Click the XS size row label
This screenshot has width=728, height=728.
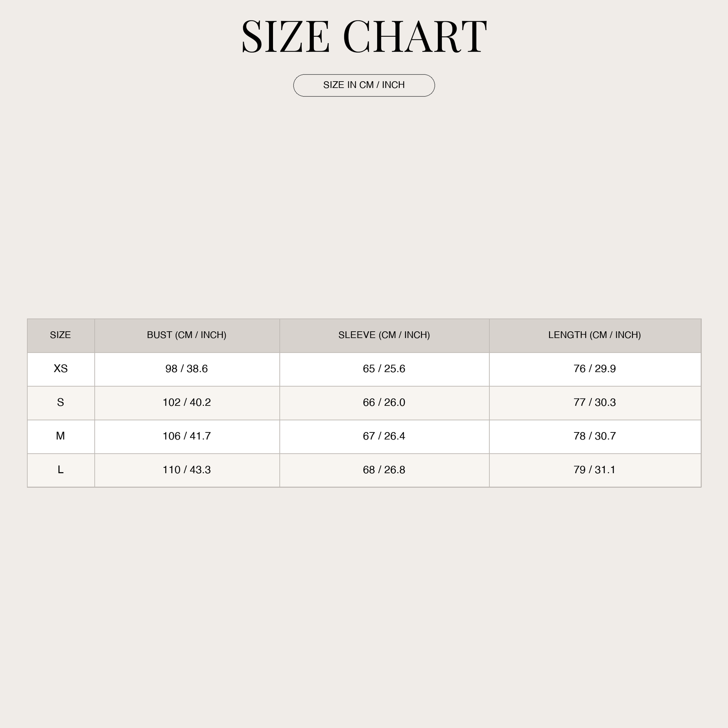click(61, 368)
